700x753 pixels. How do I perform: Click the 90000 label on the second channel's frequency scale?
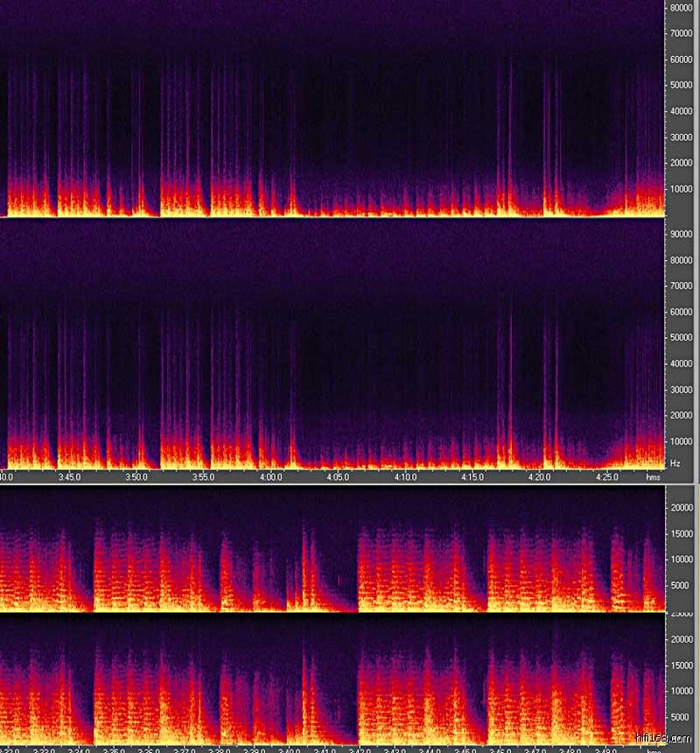click(x=680, y=235)
